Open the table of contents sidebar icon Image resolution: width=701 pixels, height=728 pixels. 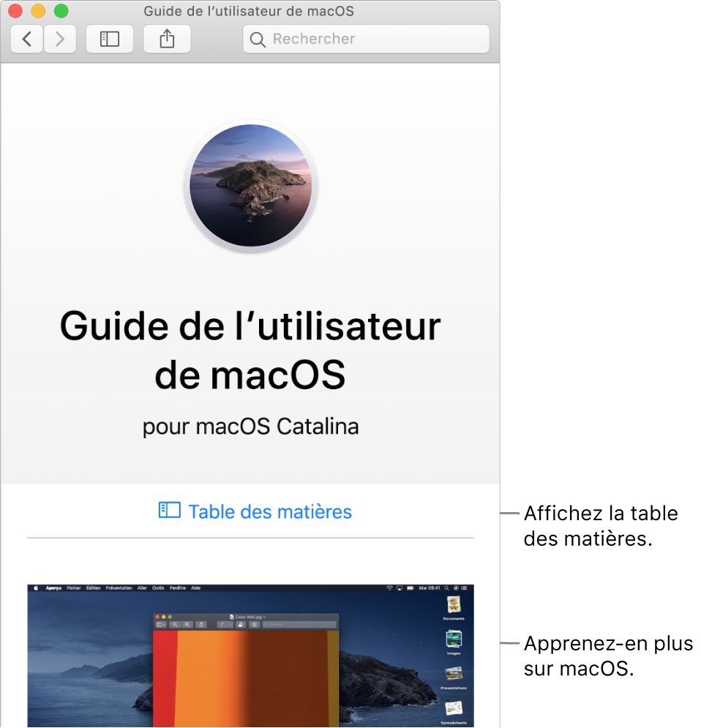pyautogui.click(x=109, y=39)
